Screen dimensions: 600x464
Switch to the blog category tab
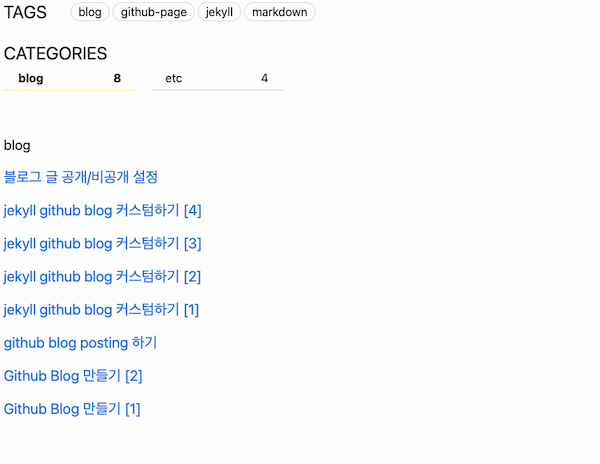coord(70,79)
